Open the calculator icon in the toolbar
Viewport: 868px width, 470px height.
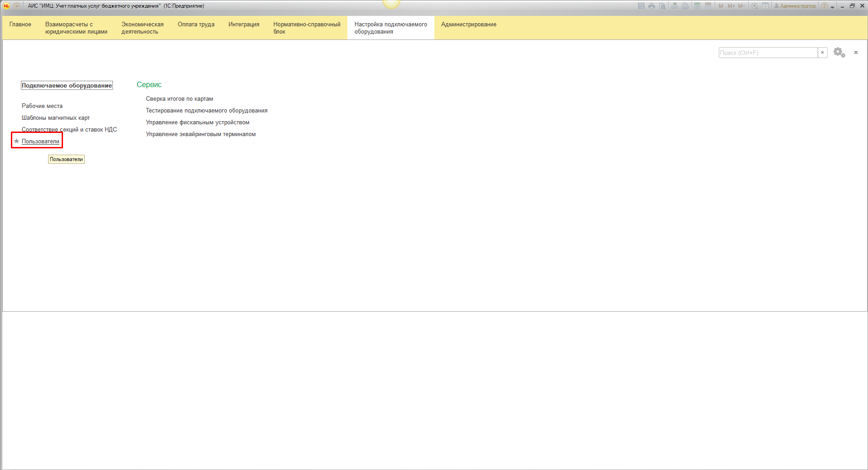(697, 6)
